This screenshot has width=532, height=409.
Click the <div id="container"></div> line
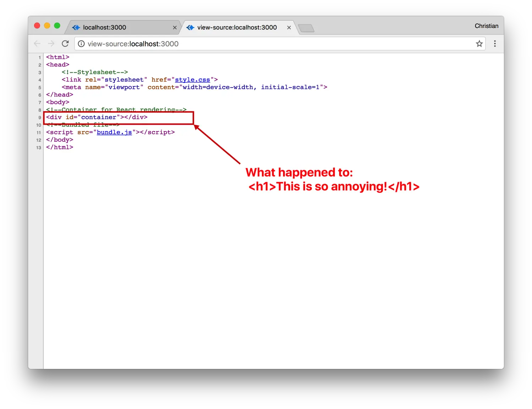tap(97, 117)
